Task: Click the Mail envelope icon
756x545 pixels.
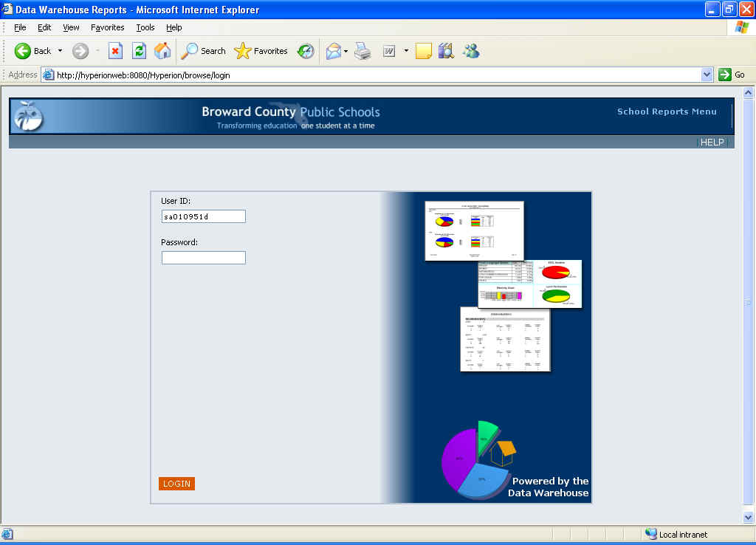Action: point(334,51)
